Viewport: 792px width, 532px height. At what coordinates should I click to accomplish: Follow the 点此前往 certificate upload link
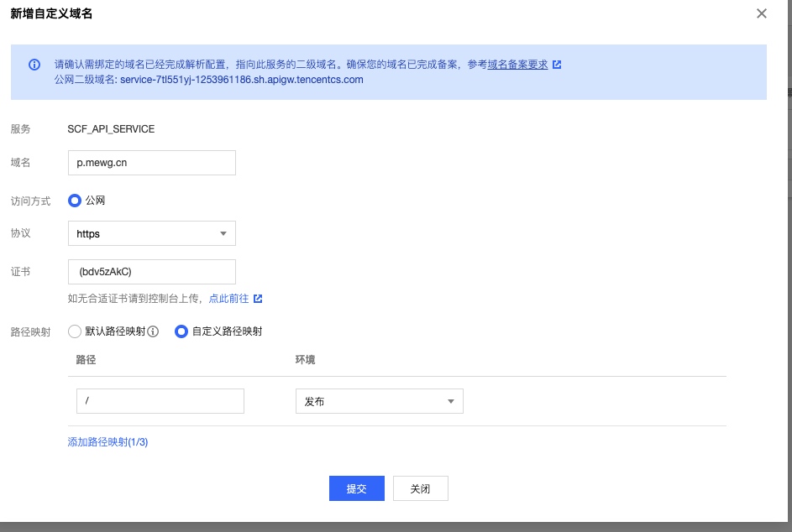[x=228, y=299]
